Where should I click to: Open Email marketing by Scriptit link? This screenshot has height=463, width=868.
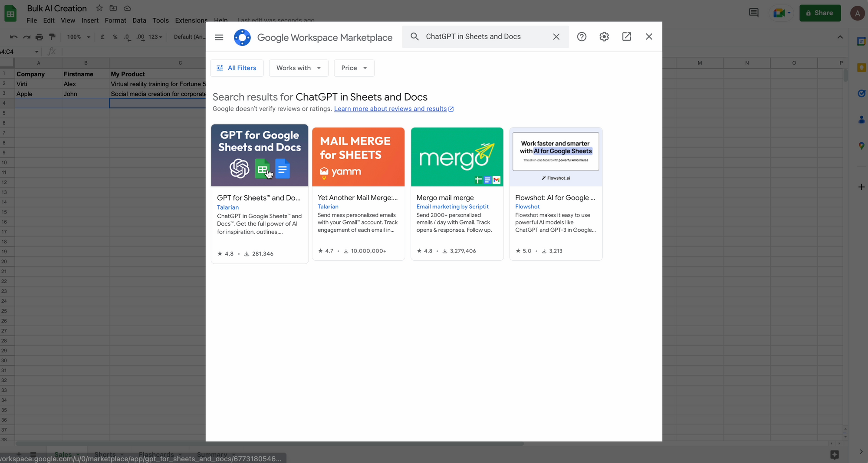(453, 207)
